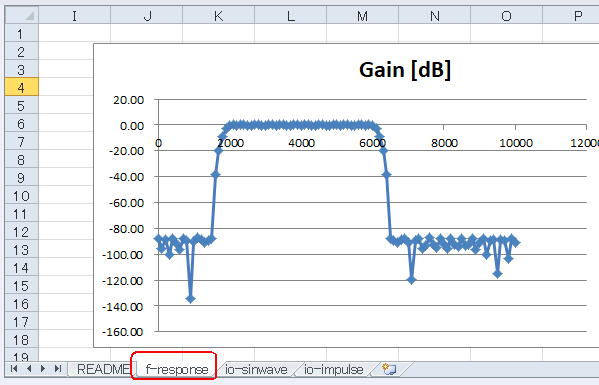
Task: Open the io-sinwave sheet tab
Action: (x=256, y=369)
